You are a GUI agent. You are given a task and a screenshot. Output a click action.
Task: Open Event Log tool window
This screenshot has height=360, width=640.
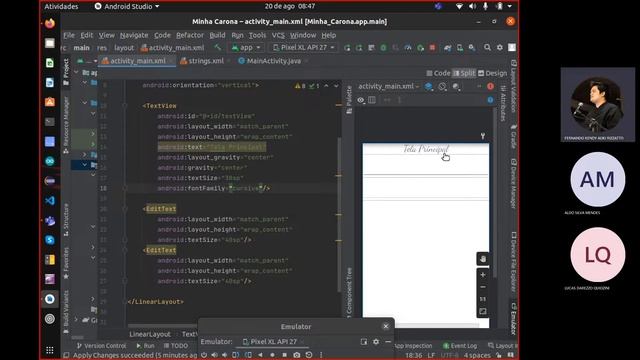[460, 346]
